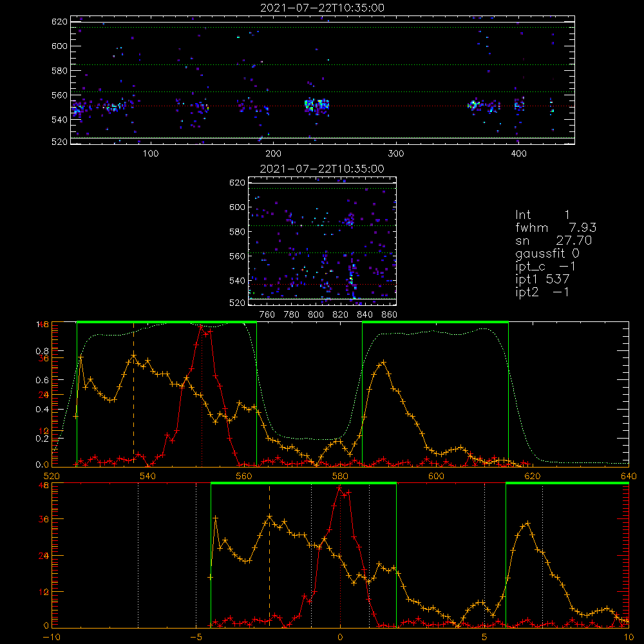
Task: Click y-axis label 580 of top image
Action: (59, 71)
